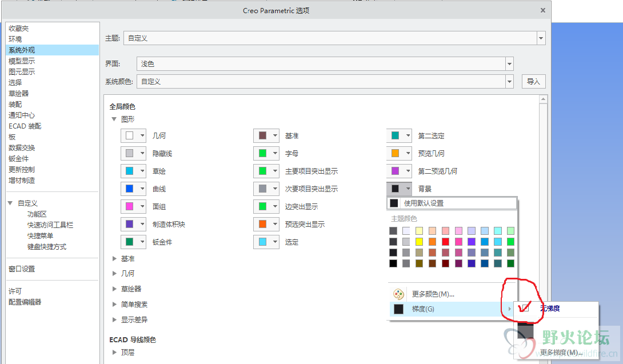Click scrollbar up arrow in color panel
This screenshot has width=623, height=364.
pyautogui.click(x=543, y=98)
